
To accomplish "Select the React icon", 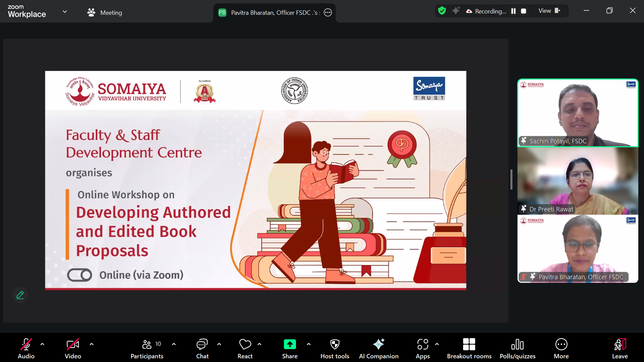I will coord(245,348).
